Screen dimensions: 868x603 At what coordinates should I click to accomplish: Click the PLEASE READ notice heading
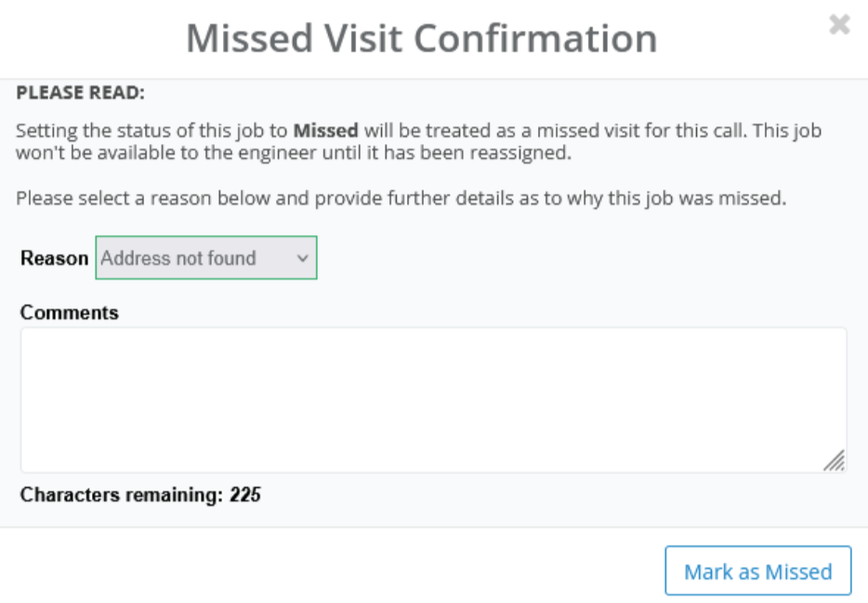82,93
